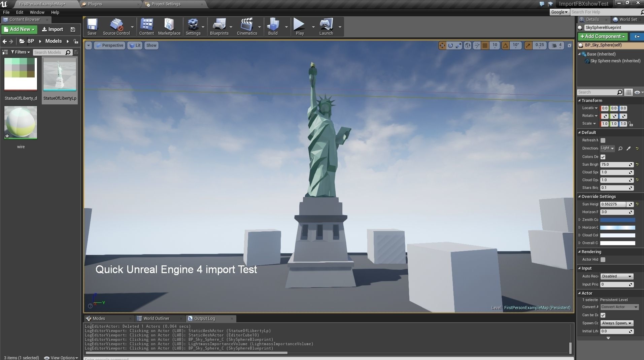Use the actor picker eyedropper icon
This screenshot has height=360, width=644.
click(629, 149)
